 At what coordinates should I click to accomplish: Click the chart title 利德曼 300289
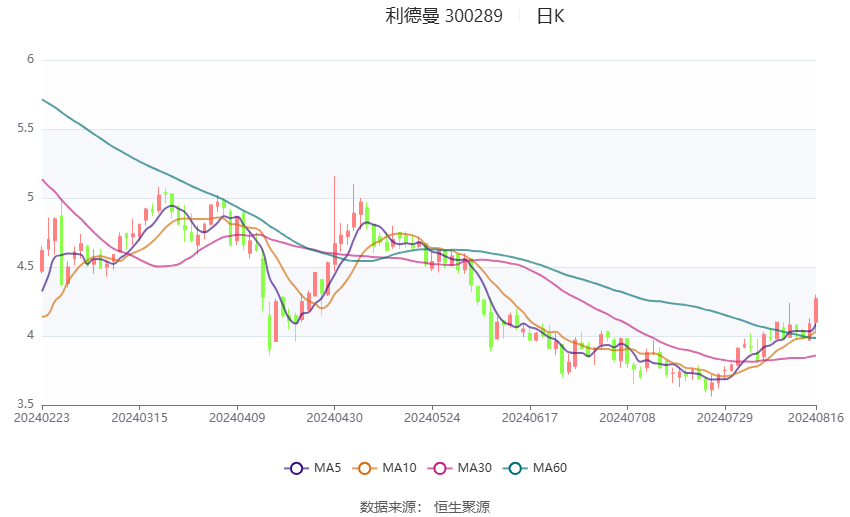click(x=444, y=16)
